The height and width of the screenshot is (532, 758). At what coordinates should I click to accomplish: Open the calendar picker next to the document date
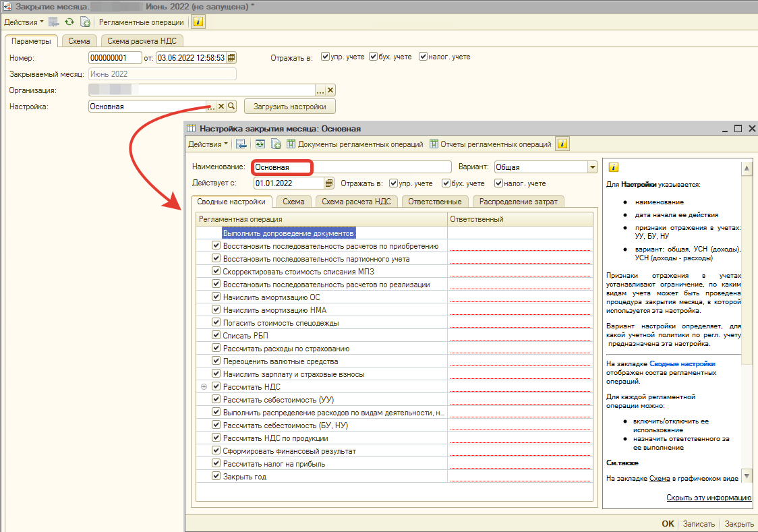click(231, 57)
